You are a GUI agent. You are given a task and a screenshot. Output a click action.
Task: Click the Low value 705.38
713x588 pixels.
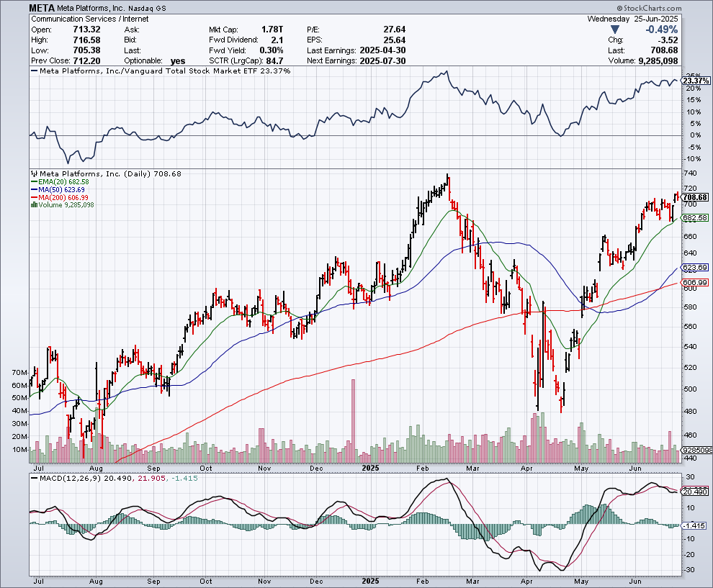tap(87, 50)
